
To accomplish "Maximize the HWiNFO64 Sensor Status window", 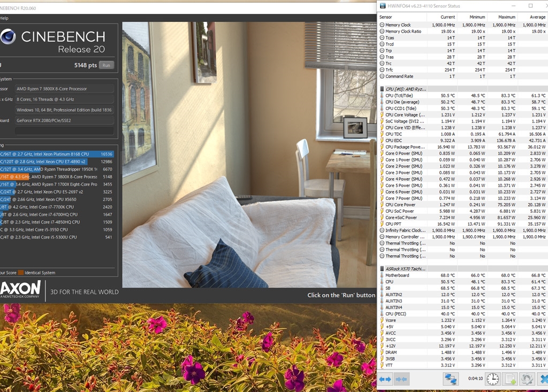I will point(530,5).
